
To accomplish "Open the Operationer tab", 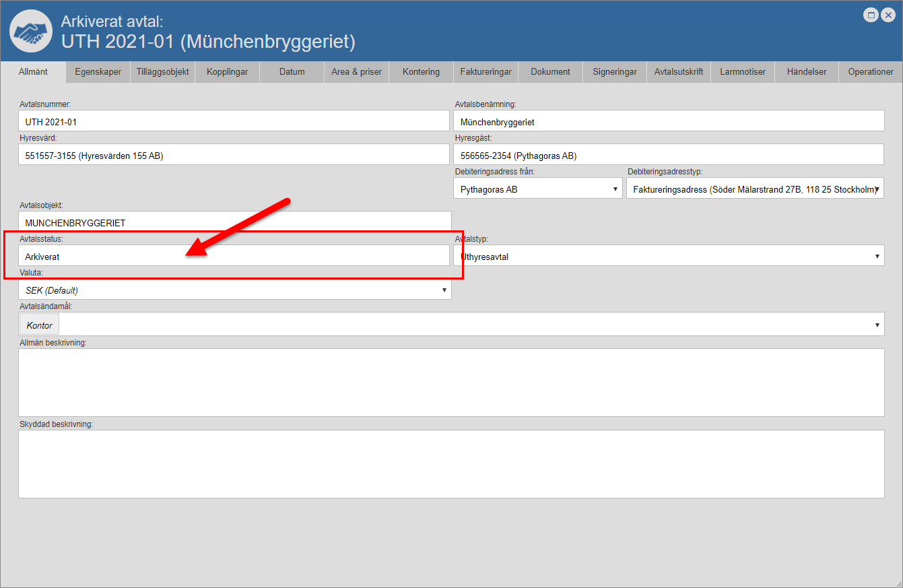I will tap(870, 72).
